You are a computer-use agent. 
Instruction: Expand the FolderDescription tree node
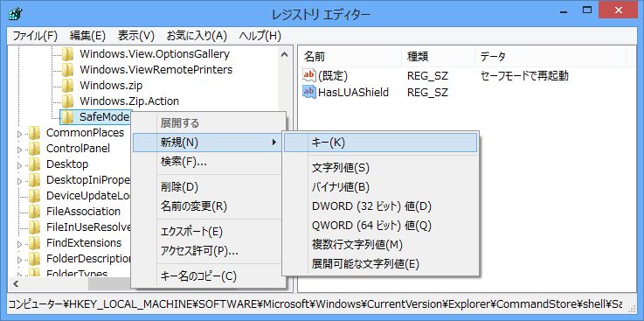pyautogui.click(x=20, y=260)
